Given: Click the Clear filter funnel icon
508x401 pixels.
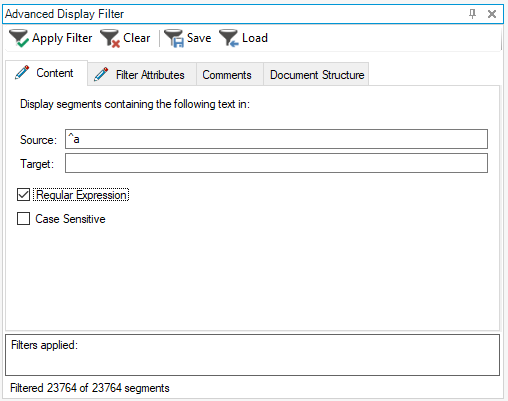Looking at the screenshot, I should [x=110, y=38].
